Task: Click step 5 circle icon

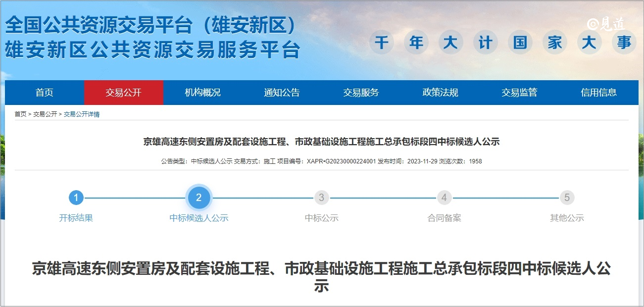Action: (567, 198)
